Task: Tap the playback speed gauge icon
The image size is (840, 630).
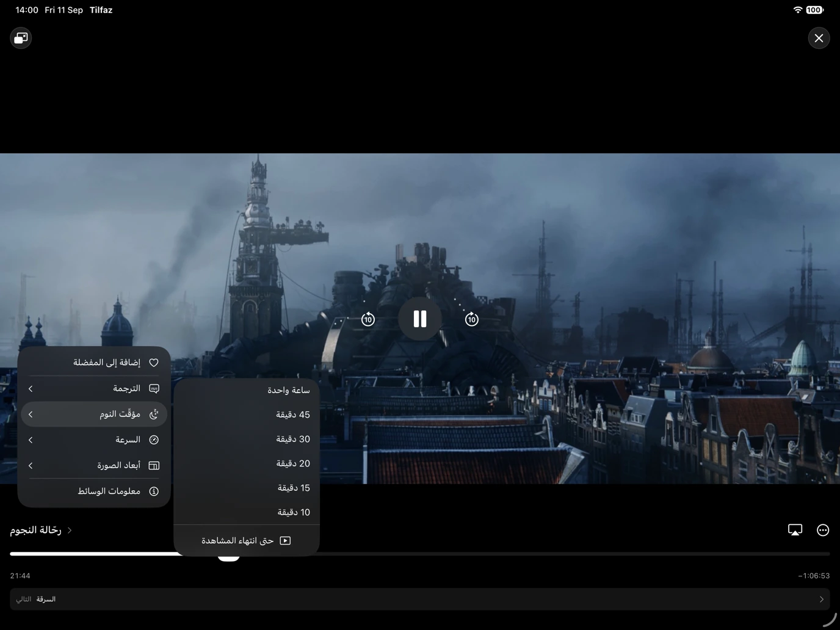Action: point(154,440)
